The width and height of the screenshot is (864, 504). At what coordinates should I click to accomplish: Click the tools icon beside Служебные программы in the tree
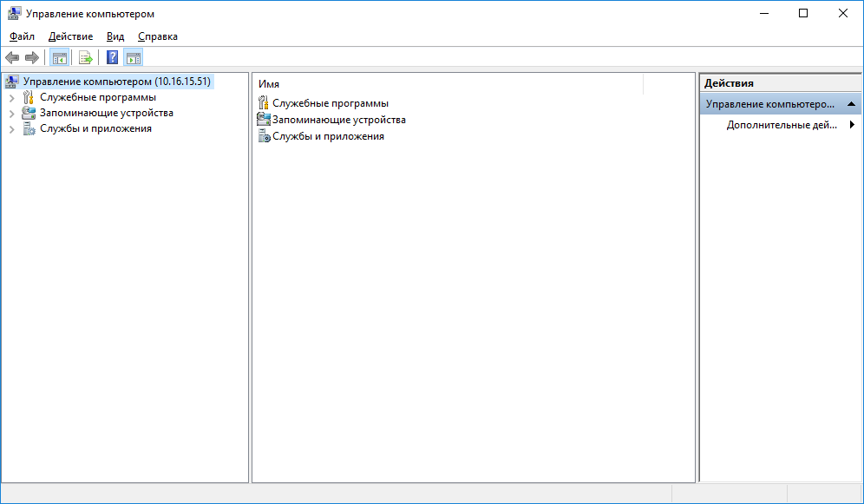(x=28, y=97)
